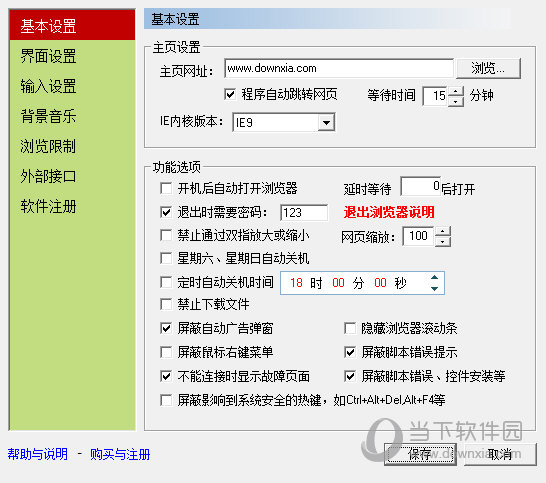Open the 帮助与说明 link
Image resolution: width=546 pixels, height=483 pixels.
click(38, 454)
